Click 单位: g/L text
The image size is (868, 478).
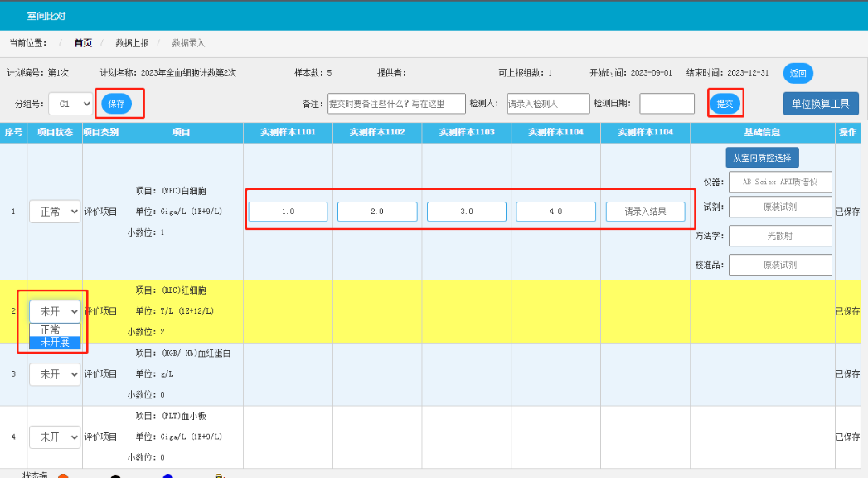click(x=154, y=374)
